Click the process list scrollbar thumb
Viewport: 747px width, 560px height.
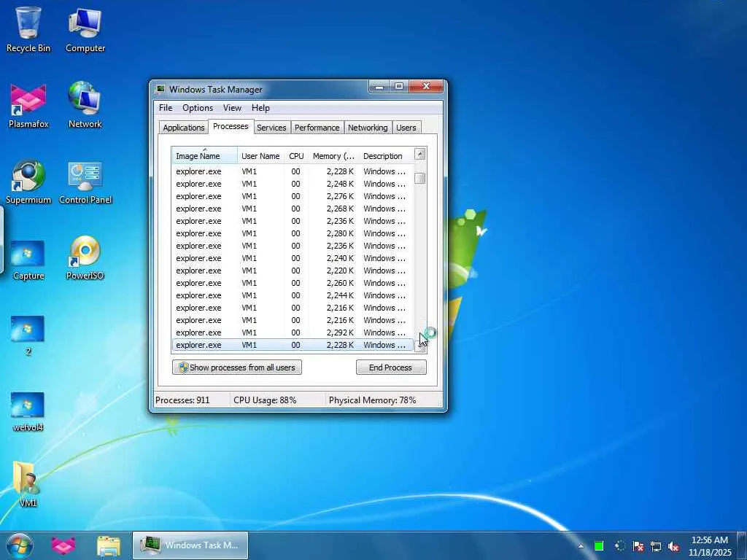click(x=419, y=178)
